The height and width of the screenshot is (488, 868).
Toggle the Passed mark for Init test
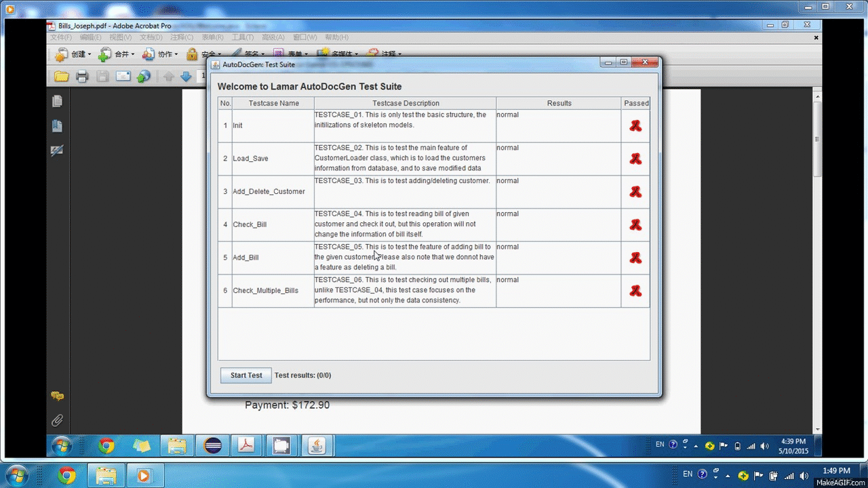point(635,125)
